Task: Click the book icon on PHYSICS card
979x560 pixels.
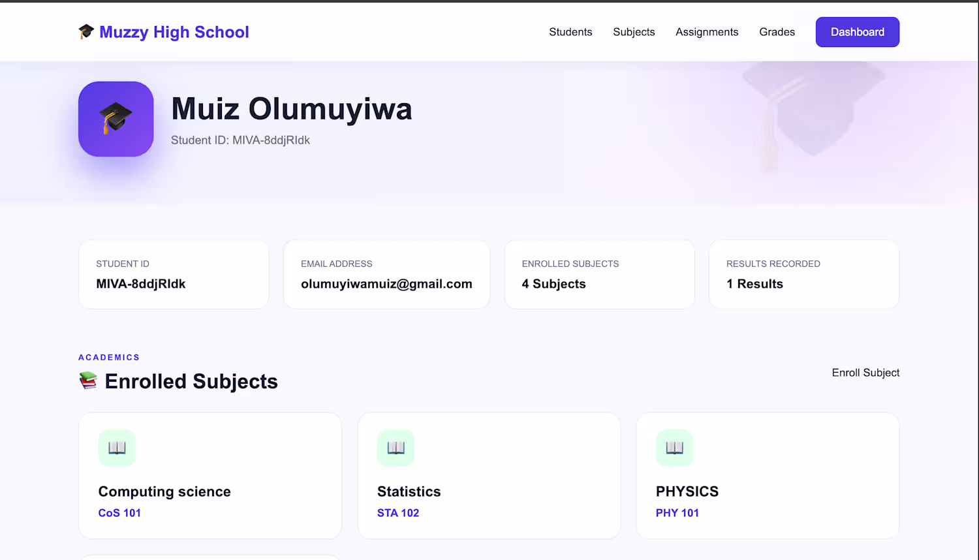Action: pos(675,448)
